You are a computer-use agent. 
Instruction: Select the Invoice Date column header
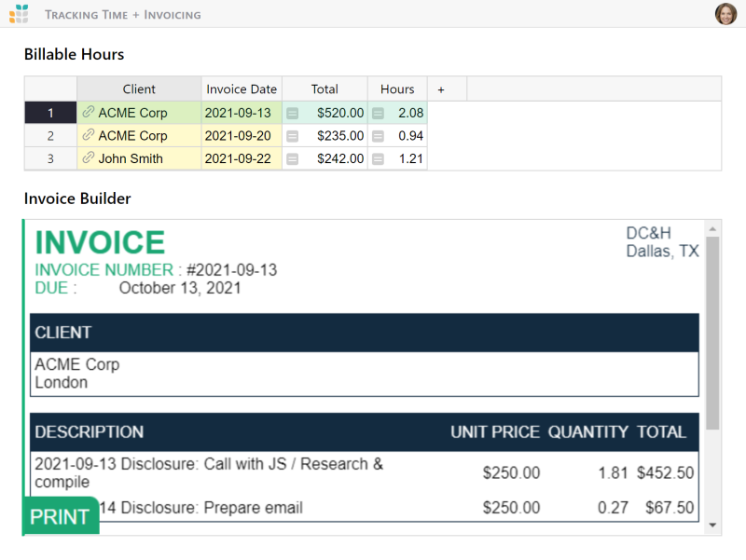pyautogui.click(x=242, y=89)
